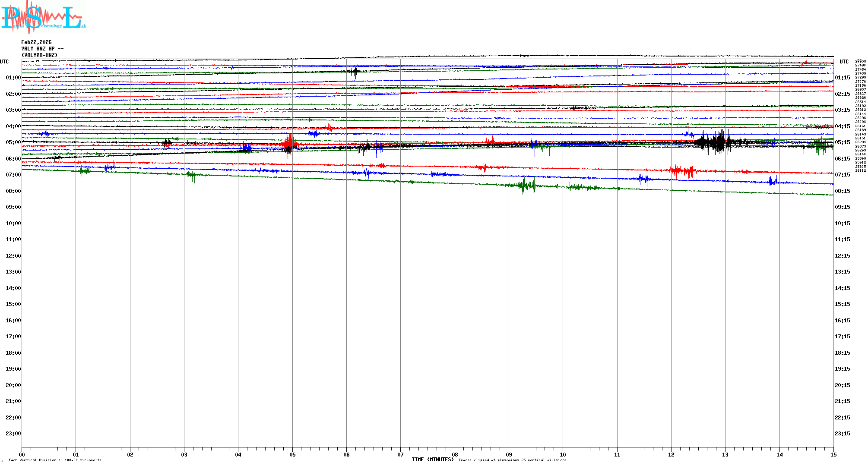868x466 pixels.
Task: Click the Each Vertical Division scale note
Action: (x=55, y=460)
